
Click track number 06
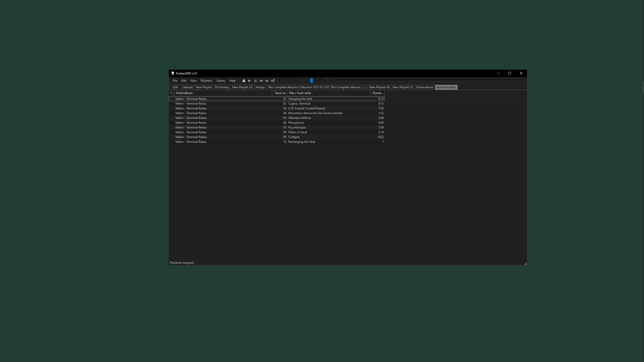[x=285, y=123]
